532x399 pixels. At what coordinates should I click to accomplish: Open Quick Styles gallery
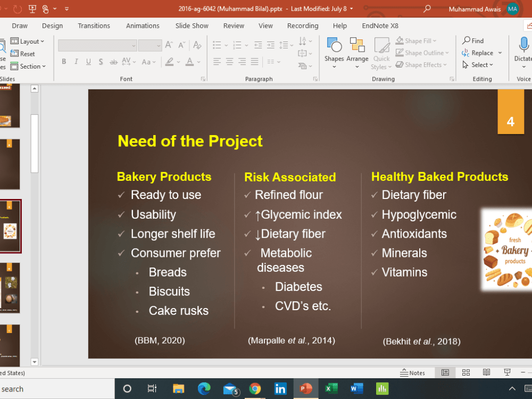pyautogui.click(x=381, y=54)
